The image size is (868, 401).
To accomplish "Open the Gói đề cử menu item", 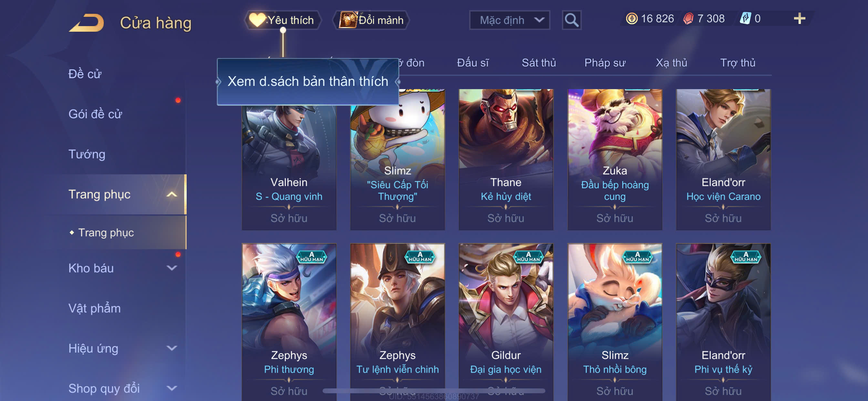I will [x=95, y=114].
